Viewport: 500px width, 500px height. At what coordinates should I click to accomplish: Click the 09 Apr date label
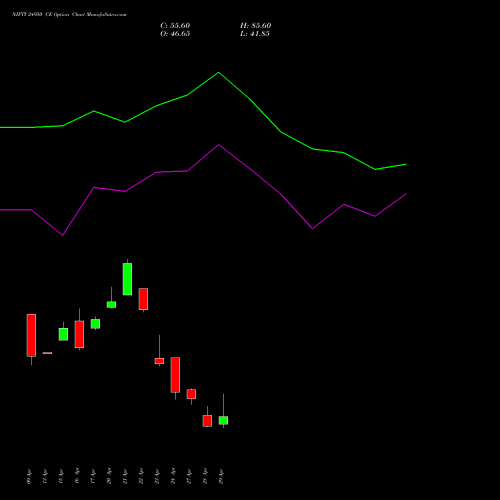29,476
